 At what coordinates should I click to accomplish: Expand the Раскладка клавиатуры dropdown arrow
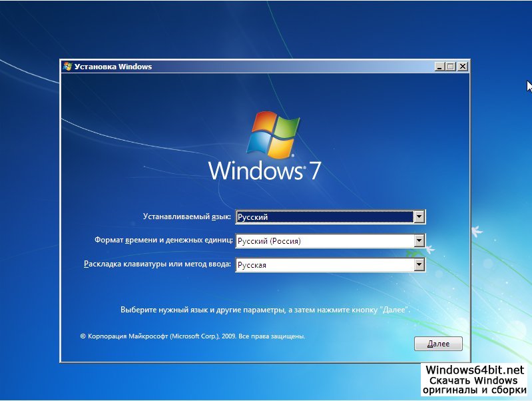click(x=419, y=265)
